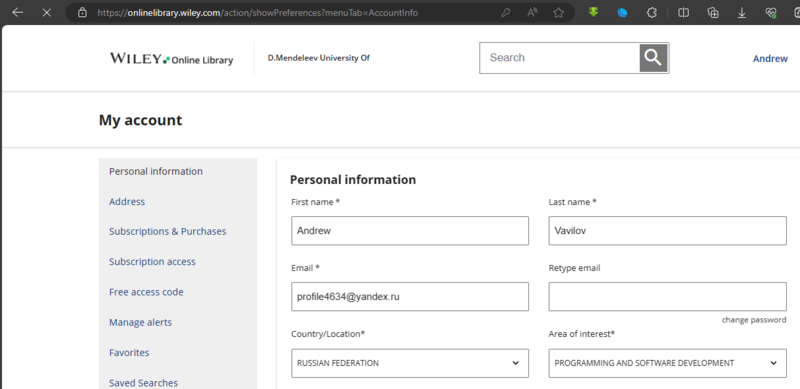Click the First name field containing Andrew
The height and width of the screenshot is (389, 800).
click(410, 231)
